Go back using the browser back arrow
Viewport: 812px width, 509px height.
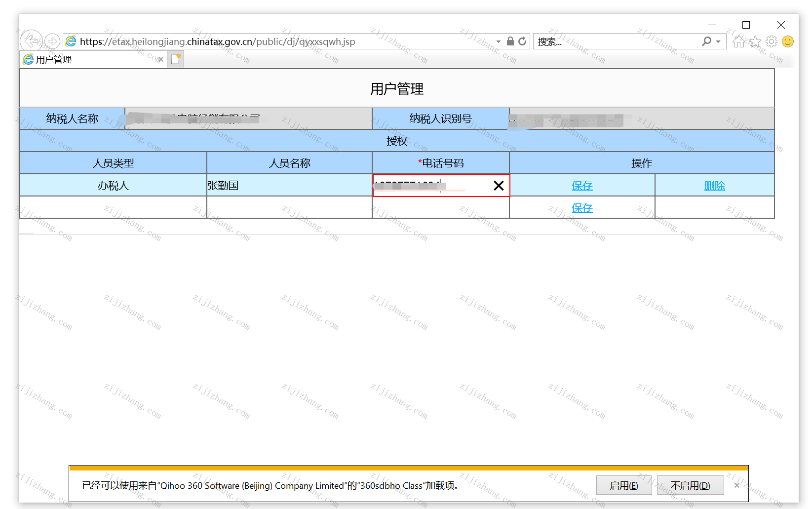pyautogui.click(x=31, y=40)
